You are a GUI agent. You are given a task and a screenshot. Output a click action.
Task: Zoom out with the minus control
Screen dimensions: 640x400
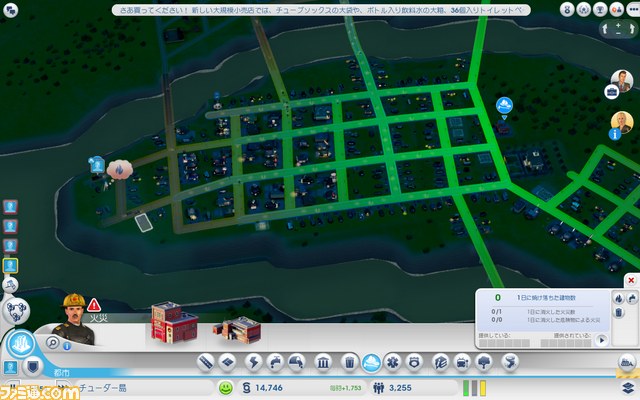click(x=618, y=33)
